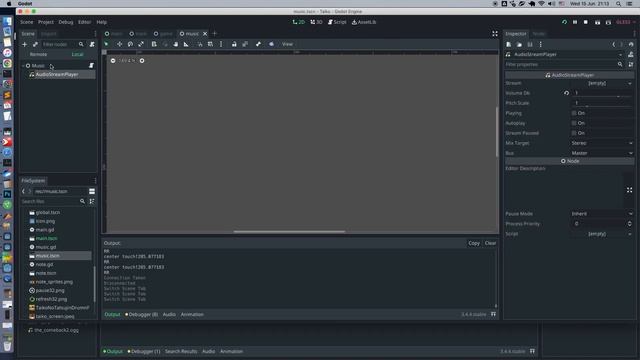Enable the Autoplay checkbox
The height and width of the screenshot is (360, 640).
[574, 123]
